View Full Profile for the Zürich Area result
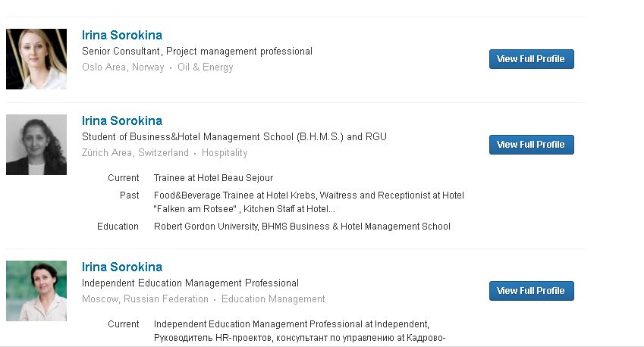 (531, 145)
